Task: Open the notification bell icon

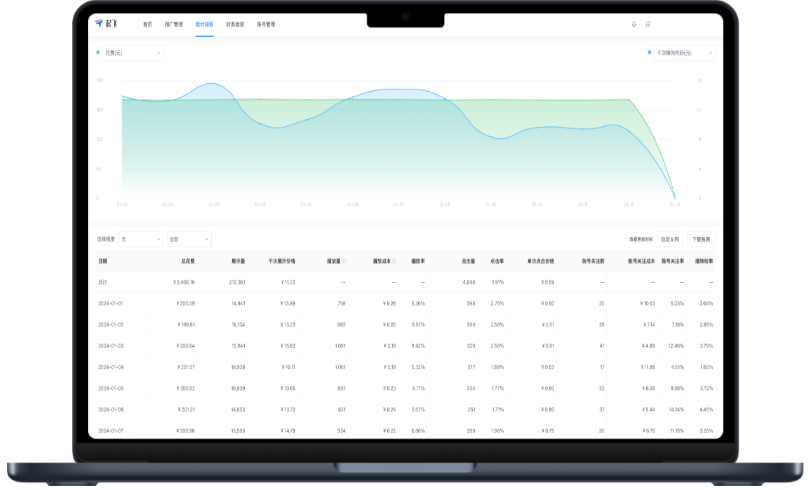Action: tap(633, 23)
